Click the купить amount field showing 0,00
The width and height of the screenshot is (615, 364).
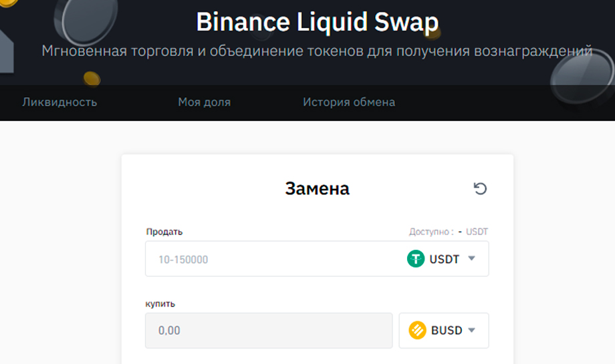[x=268, y=331]
